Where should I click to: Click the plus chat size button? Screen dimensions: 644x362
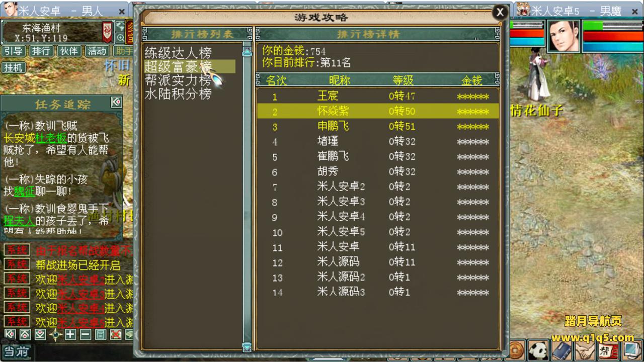tap(70, 334)
